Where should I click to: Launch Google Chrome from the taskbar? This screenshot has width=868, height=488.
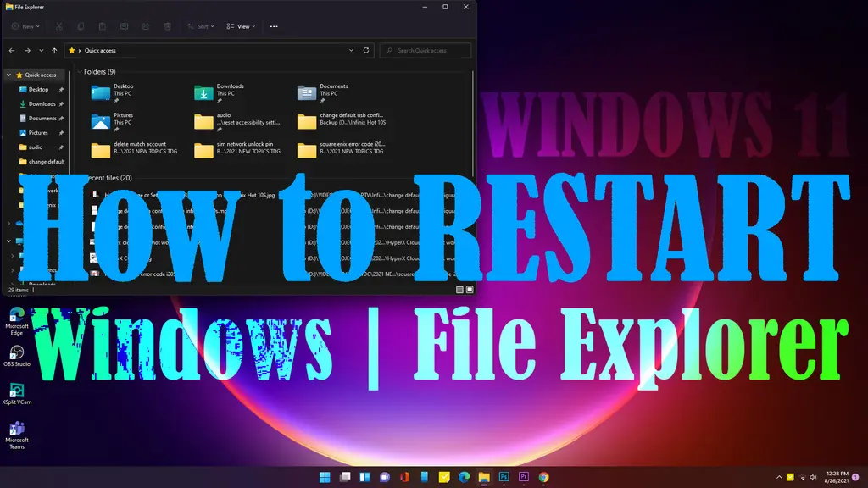pyautogui.click(x=543, y=477)
